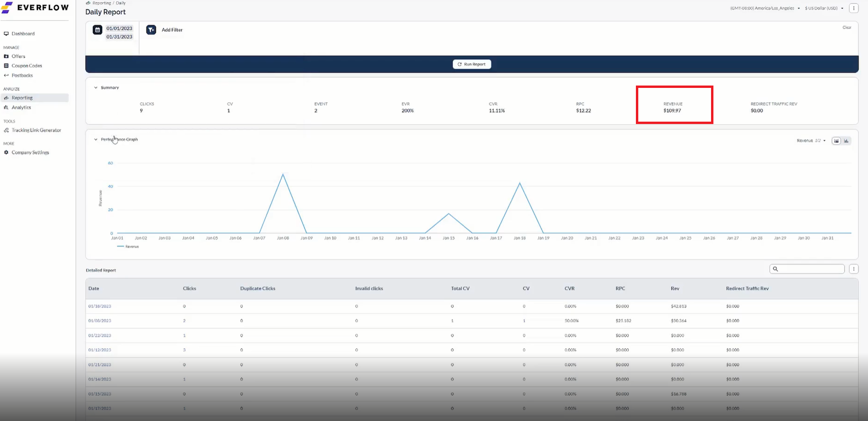Go to Offers in the sidebar
This screenshot has height=421, width=868.
(x=18, y=56)
